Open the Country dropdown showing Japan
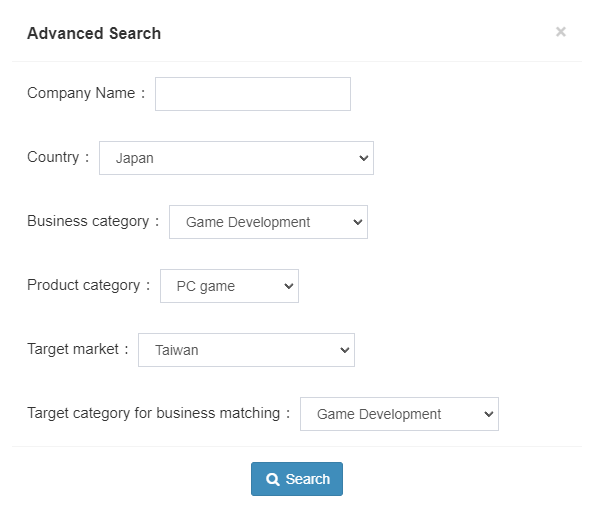This screenshot has height=522, width=593. [x=236, y=158]
